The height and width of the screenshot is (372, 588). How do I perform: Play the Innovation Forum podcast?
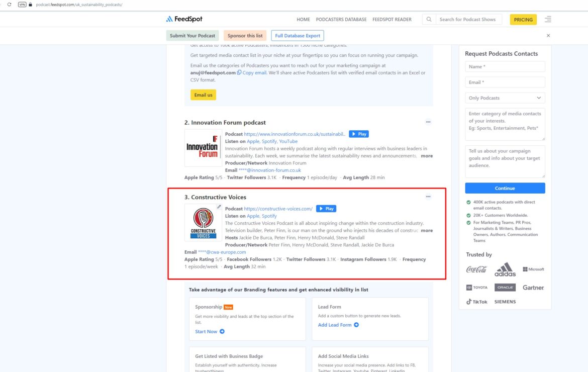pos(359,134)
